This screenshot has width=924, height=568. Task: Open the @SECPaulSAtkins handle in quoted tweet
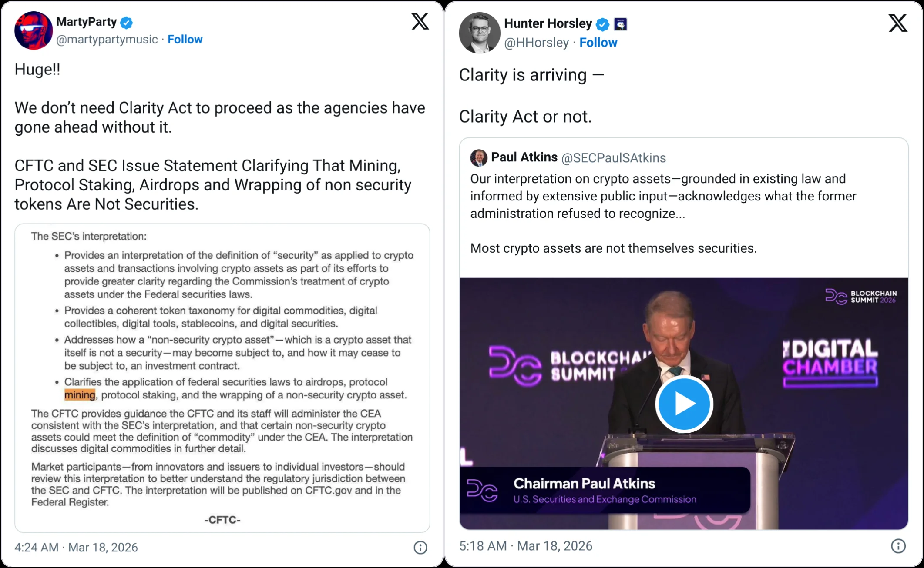[x=613, y=158]
